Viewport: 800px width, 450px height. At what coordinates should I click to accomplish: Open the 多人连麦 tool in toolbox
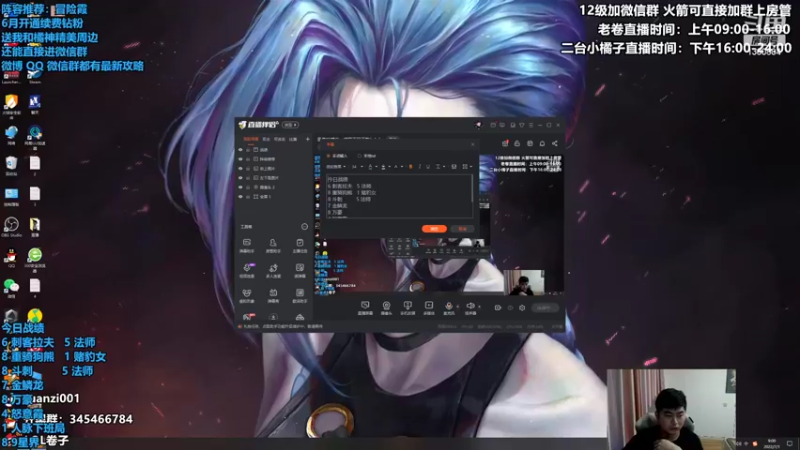(273, 270)
